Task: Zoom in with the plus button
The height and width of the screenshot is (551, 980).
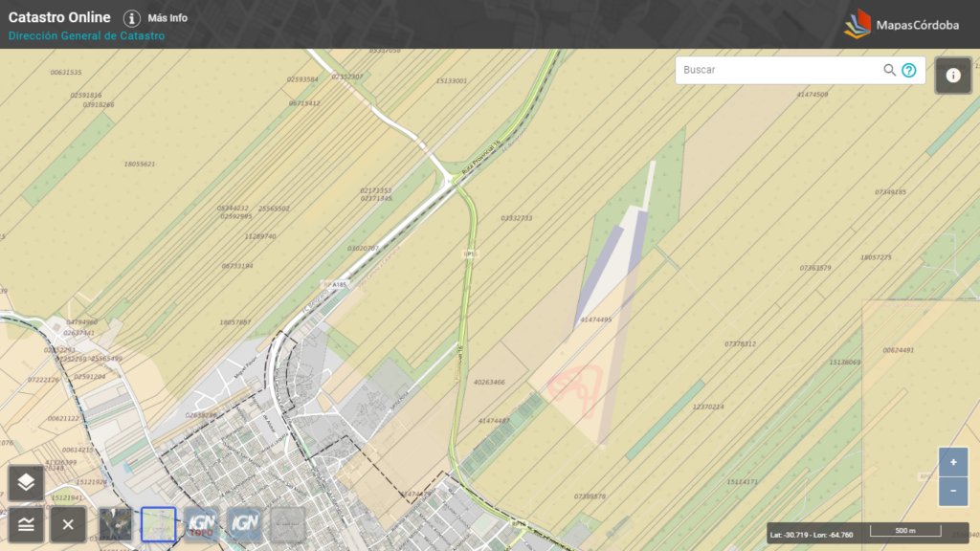Action: 953,462
